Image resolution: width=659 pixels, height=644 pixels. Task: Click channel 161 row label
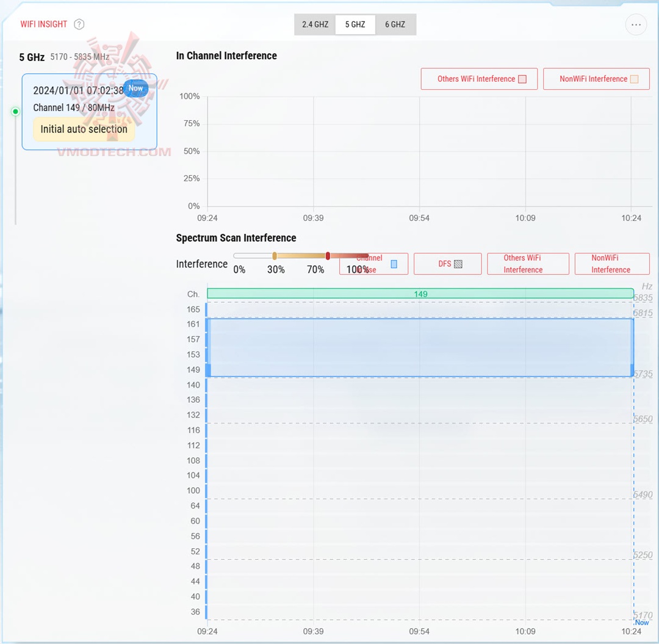pyautogui.click(x=193, y=324)
